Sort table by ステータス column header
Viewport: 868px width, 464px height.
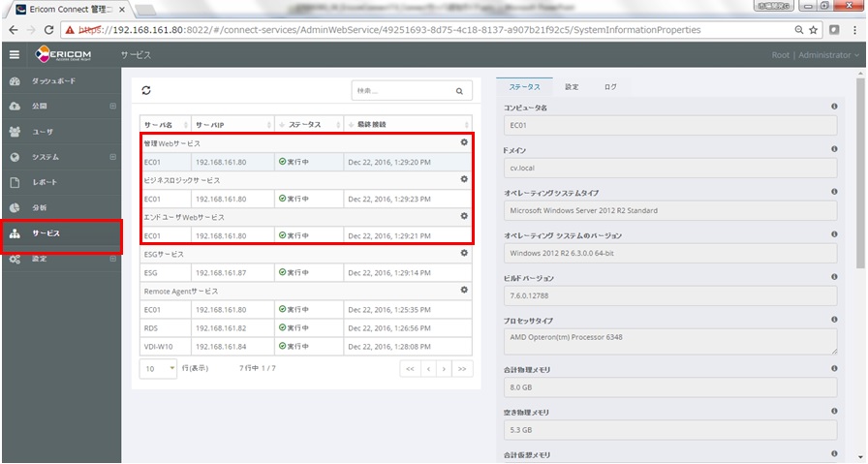pos(308,124)
